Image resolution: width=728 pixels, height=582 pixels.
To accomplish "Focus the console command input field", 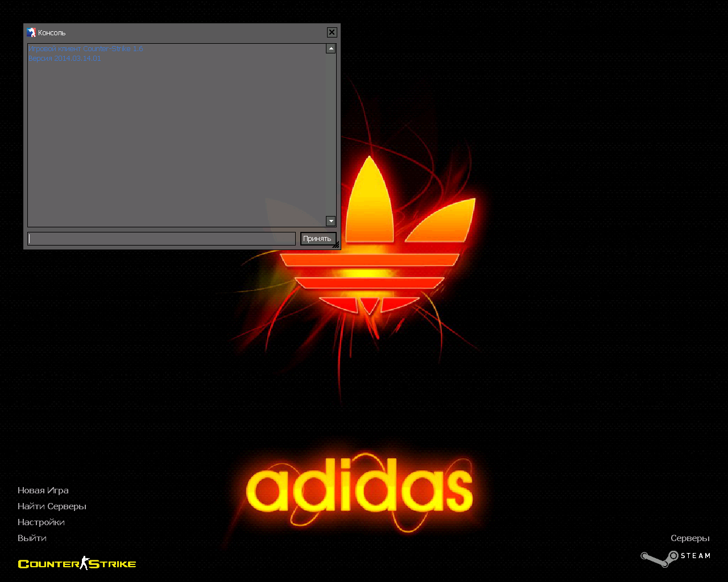I will point(162,239).
